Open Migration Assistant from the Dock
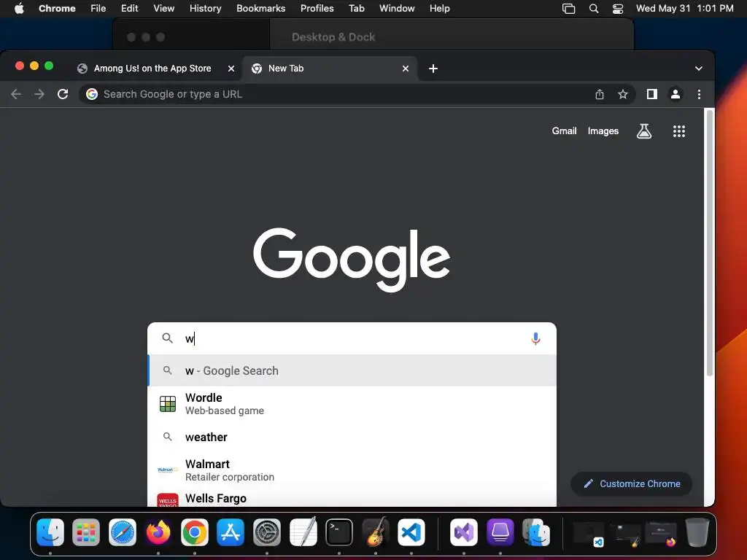 [536, 532]
